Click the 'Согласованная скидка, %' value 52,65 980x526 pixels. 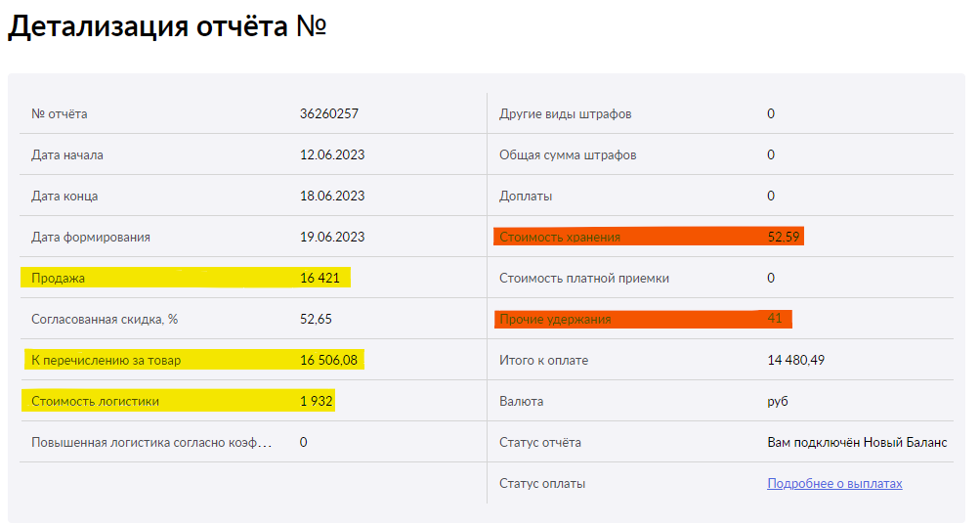click(x=316, y=320)
